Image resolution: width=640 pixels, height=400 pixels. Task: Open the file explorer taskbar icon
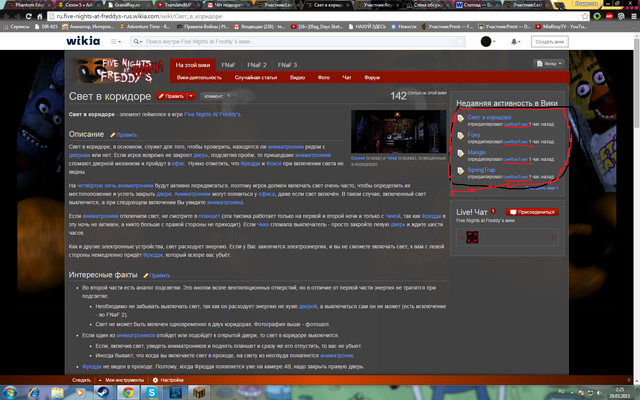(x=57, y=393)
